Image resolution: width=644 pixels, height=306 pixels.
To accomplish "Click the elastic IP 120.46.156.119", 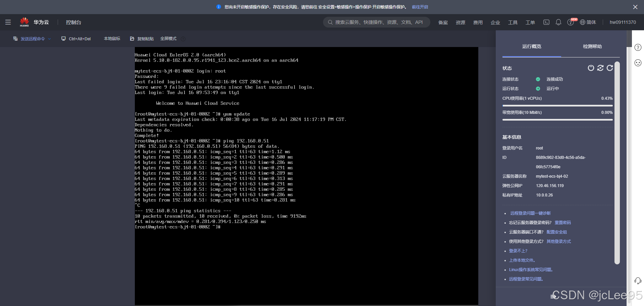I will (550, 186).
